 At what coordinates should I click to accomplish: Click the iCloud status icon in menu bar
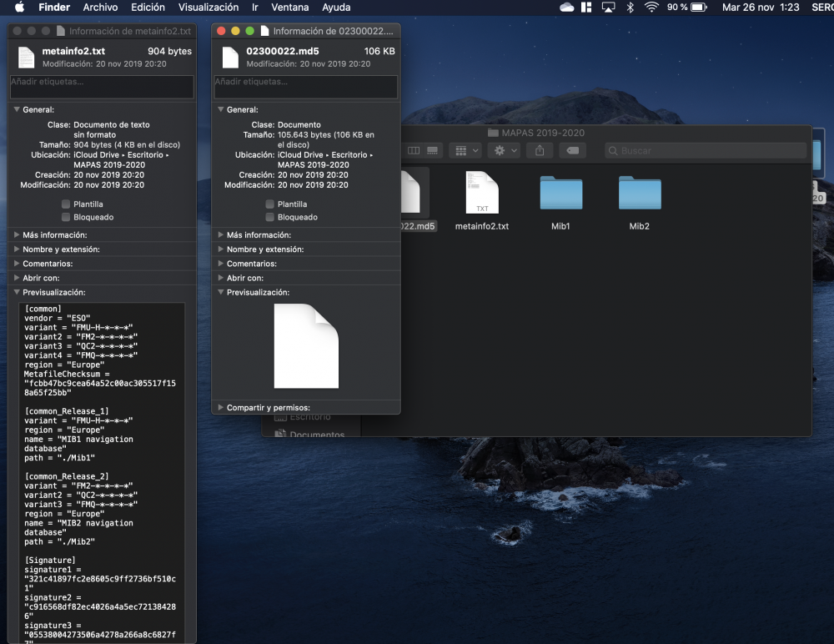click(x=567, y=7)
